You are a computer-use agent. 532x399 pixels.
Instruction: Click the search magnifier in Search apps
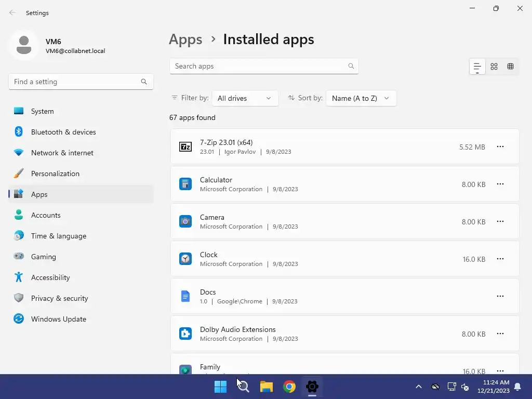coord(351,66)
